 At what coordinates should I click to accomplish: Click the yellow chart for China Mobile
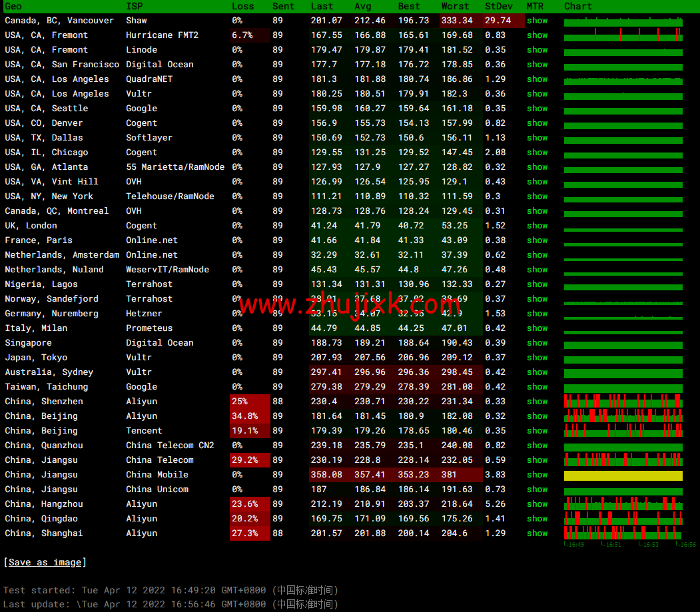[x=623, y=475]
